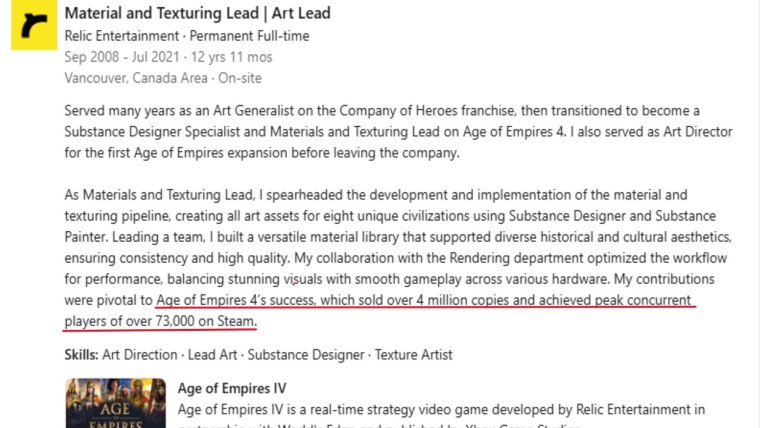The width and height of the screenshot is (760, 428).
Task: Click the paragraph starting As Materials and Texturing Lead
Action: (x=398, y=258)
